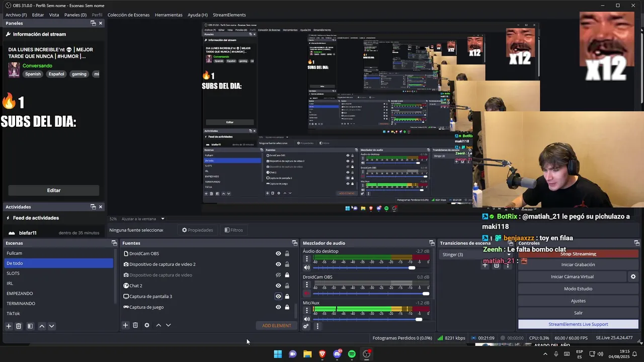The image size is (644, 362).
Task: Unlock the Captura de pantalla 3 source
Action: click(287, 297)
